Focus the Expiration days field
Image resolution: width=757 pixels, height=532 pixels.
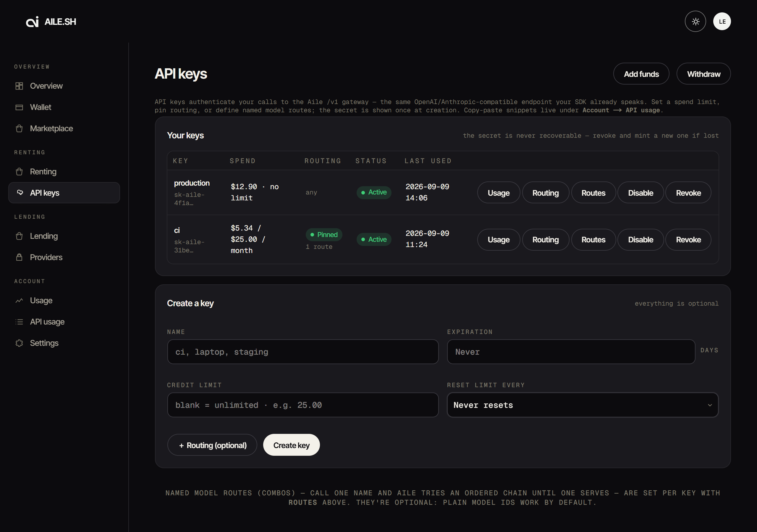(571, 352)
